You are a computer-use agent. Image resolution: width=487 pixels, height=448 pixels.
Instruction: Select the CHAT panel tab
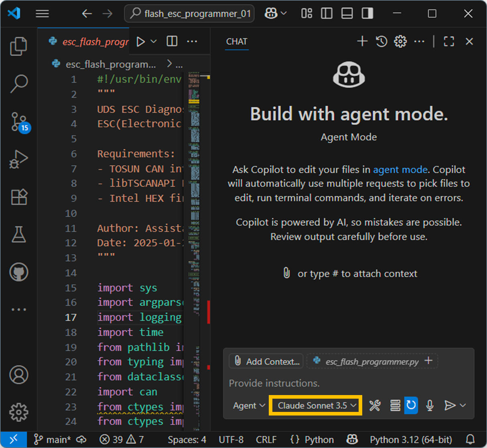(237, 41)
